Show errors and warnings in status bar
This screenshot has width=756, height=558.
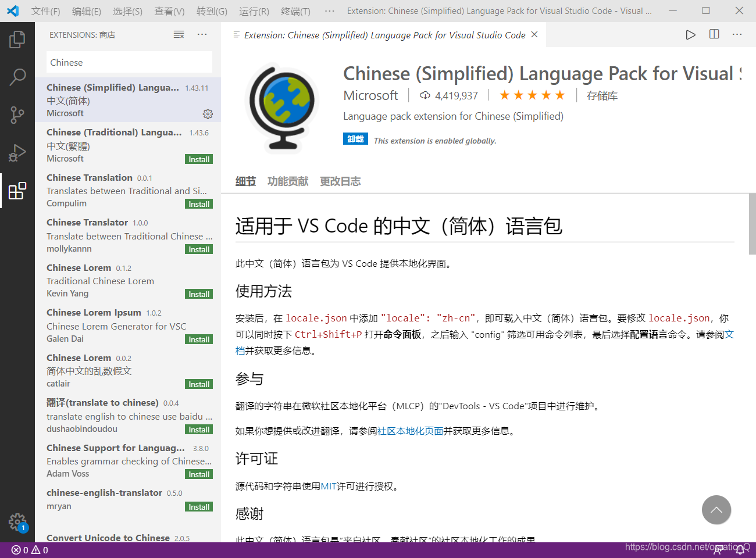(x=30, y=550)
